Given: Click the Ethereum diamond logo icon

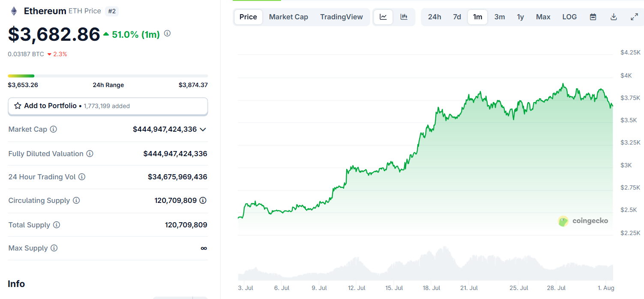Looking at the screenshot, I should (x=14, y=11).
